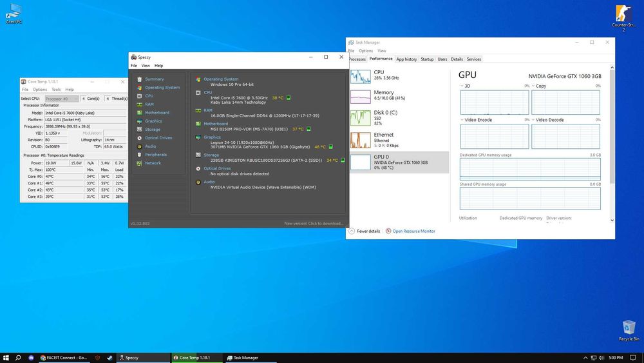
Task: Select CPU in Speccy sidebar
Action: click(x=149, y=96)
